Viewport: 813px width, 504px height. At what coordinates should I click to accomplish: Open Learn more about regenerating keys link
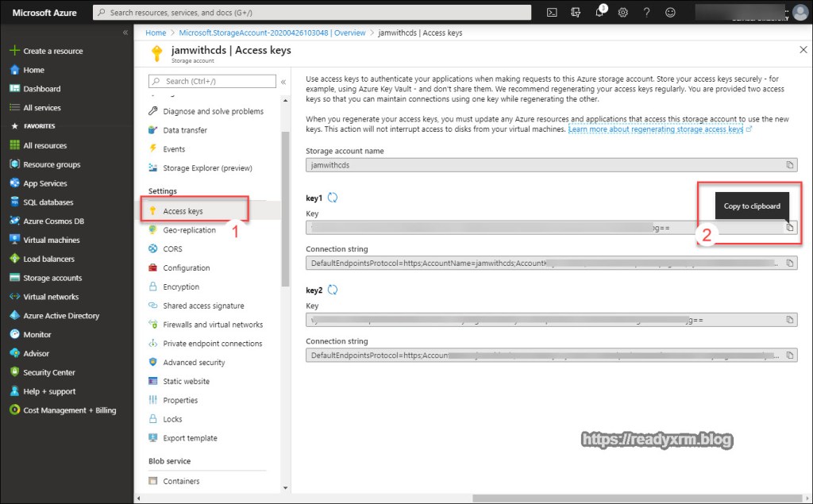(x=656, y=129)
